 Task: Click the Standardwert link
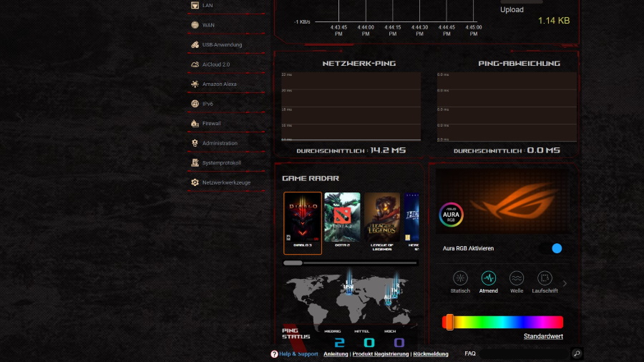[x=543, y=336]
